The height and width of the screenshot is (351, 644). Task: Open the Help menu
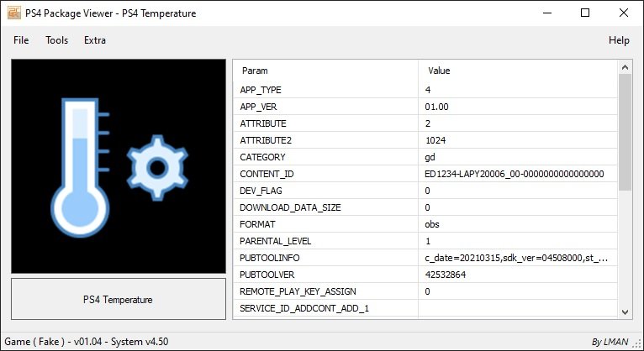(x=619, y=40)
